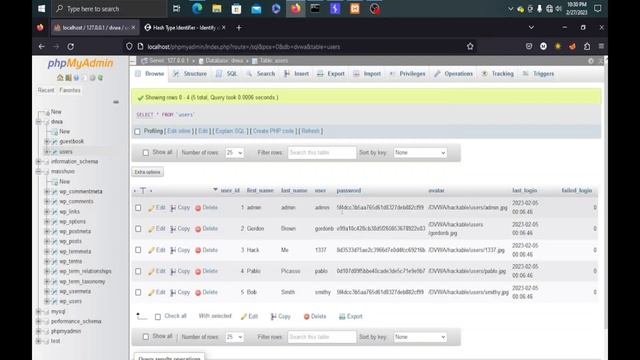640x360 pixels.
Task: Click Refresh query link
Action: [310, 131]
